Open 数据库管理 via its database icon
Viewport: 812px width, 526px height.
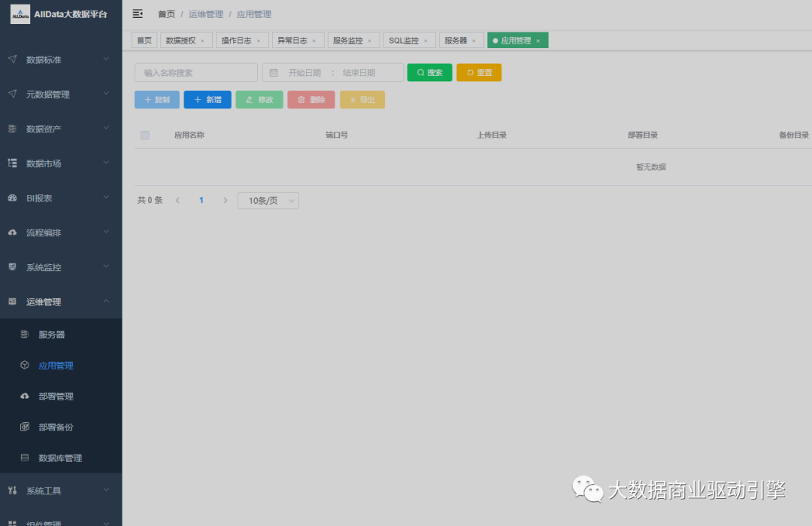coord(25,458)
